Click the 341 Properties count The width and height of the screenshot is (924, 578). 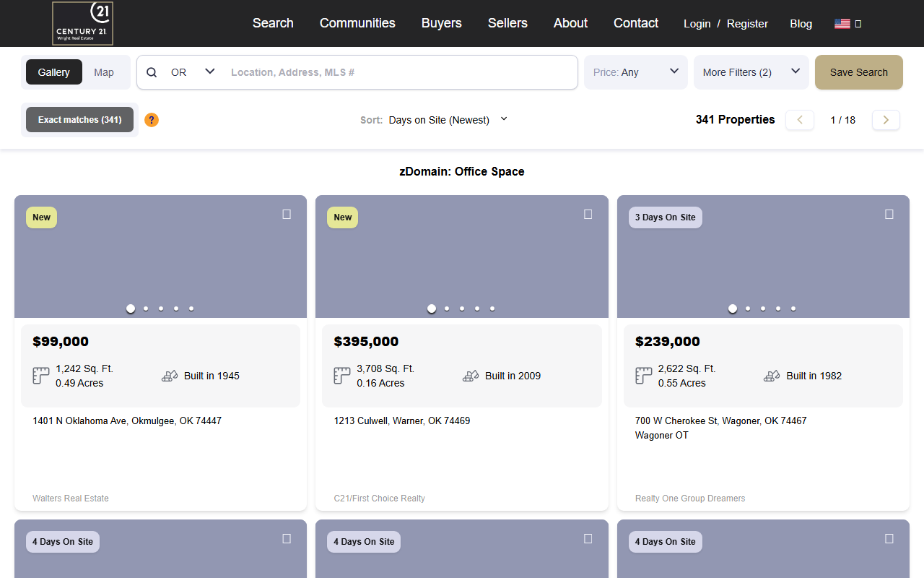736,120
